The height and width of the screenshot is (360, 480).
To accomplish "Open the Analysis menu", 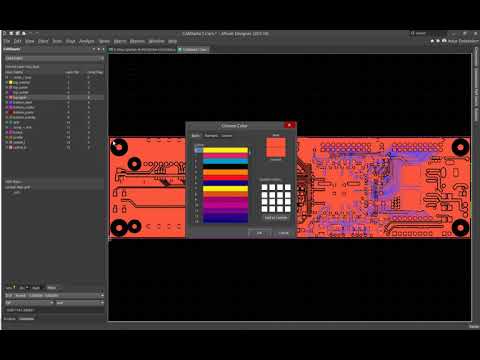I will click(87, 41).
